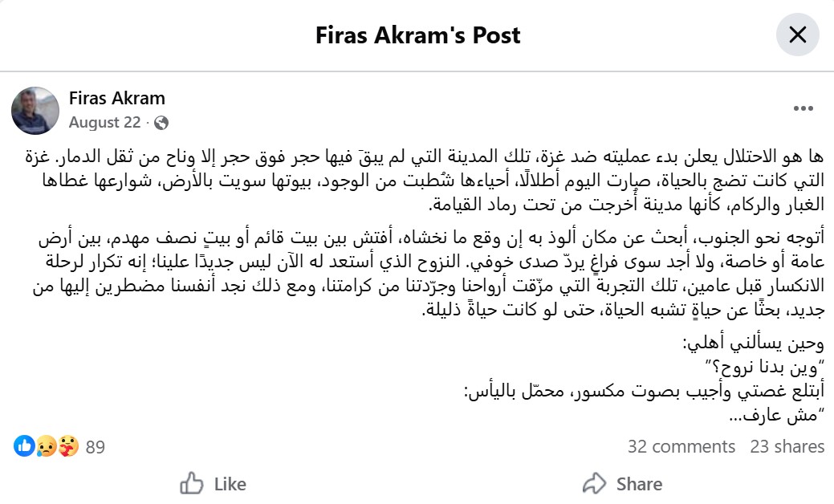View the 23 shares list
The width and height of the screenshot is (834, 504).
(787, 446)
